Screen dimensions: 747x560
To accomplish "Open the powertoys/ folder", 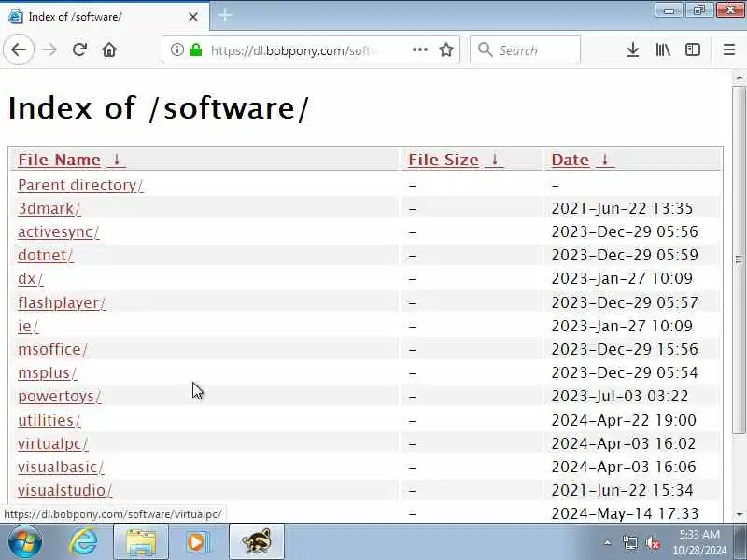I will point(60,396).
